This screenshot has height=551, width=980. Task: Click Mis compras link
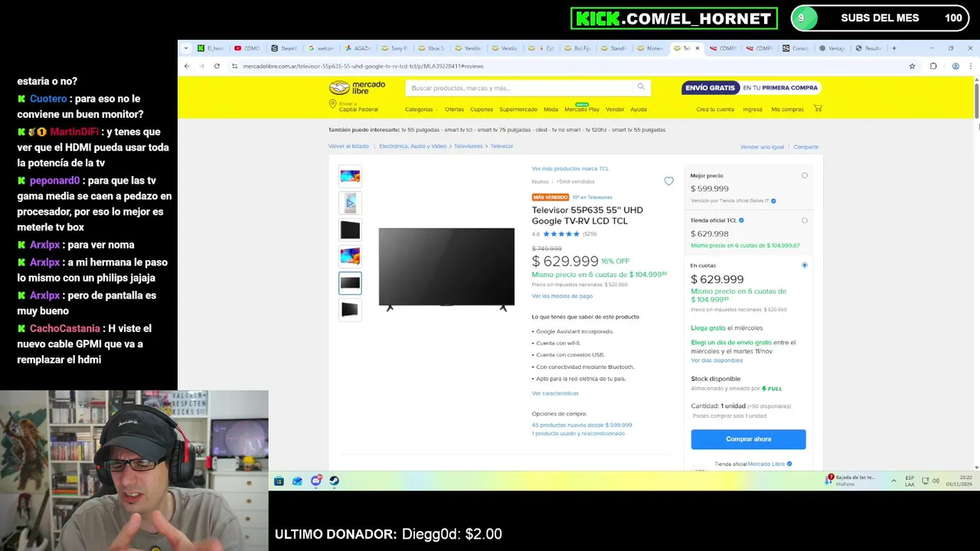pyautogui.click(x=787, y=109)
